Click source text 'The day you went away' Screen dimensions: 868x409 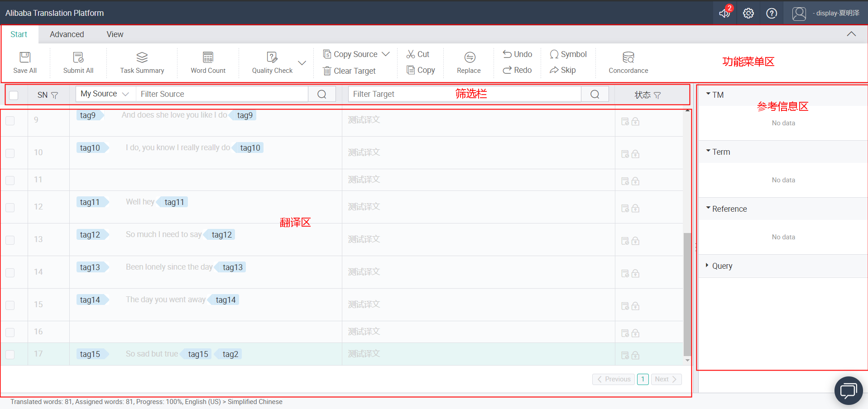pyautogui.click(x=165, y=300)
